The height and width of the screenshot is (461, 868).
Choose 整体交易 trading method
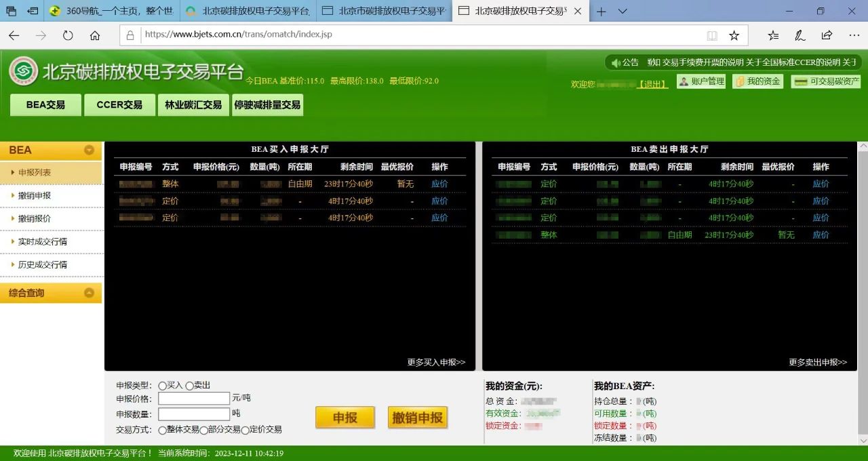pyautogui.click(x=163, y=430)
